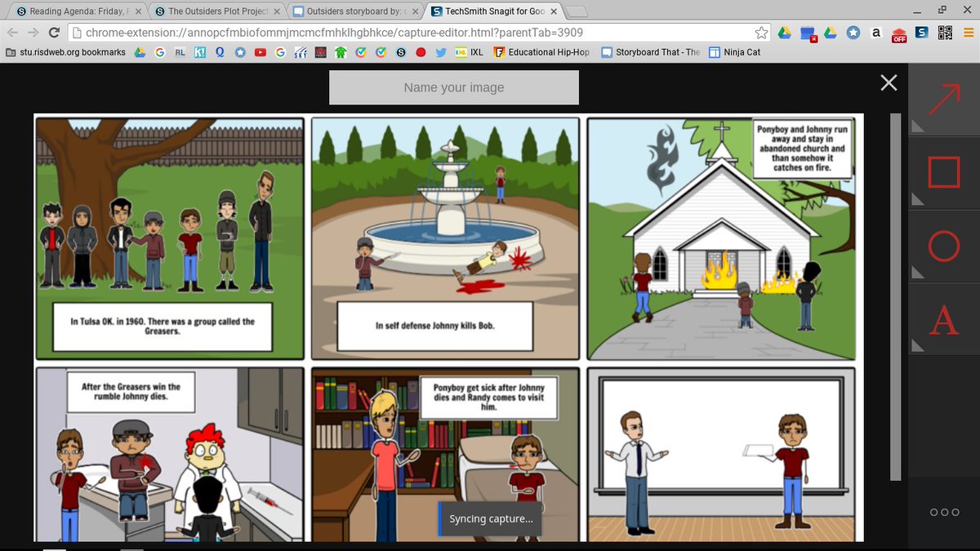Open the more options dots in Snagit sidebar
The width and height of the screenshot is (980, 551).
944,512
